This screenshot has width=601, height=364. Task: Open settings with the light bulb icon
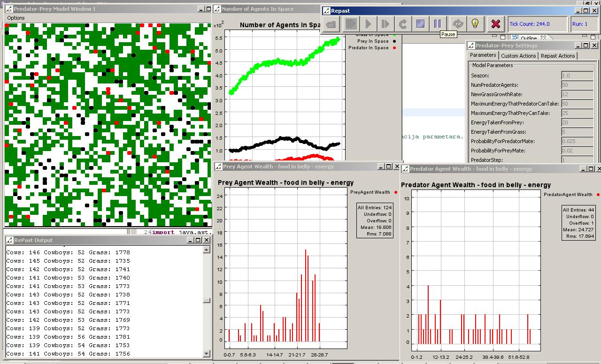click(475, 24)
